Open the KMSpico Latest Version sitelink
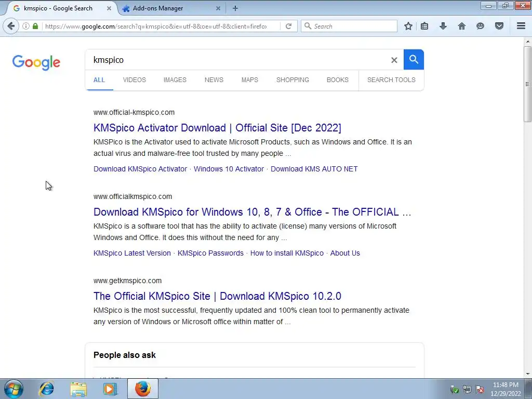This screenshot has width=532, height=399. coord(132,253)
